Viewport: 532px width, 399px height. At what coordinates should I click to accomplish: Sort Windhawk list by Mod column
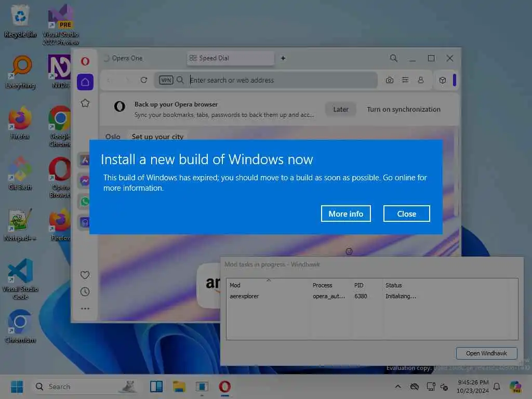[269, 285]
